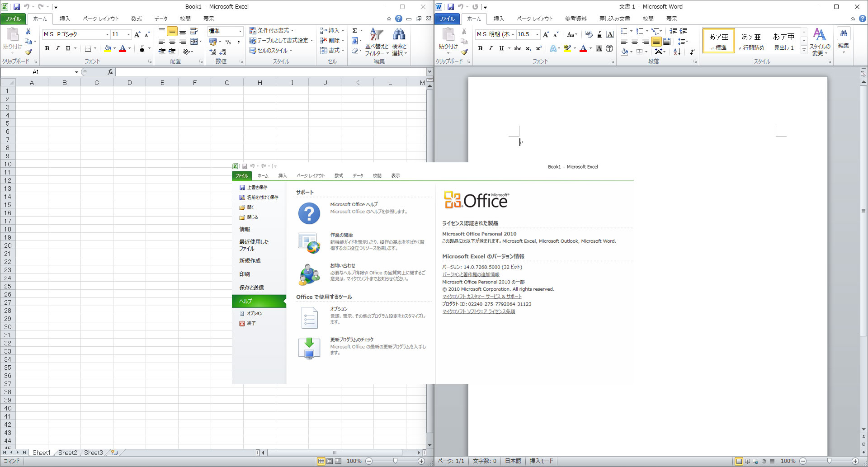Click Excel fill color yellow swatch

(x=108, y=48)
